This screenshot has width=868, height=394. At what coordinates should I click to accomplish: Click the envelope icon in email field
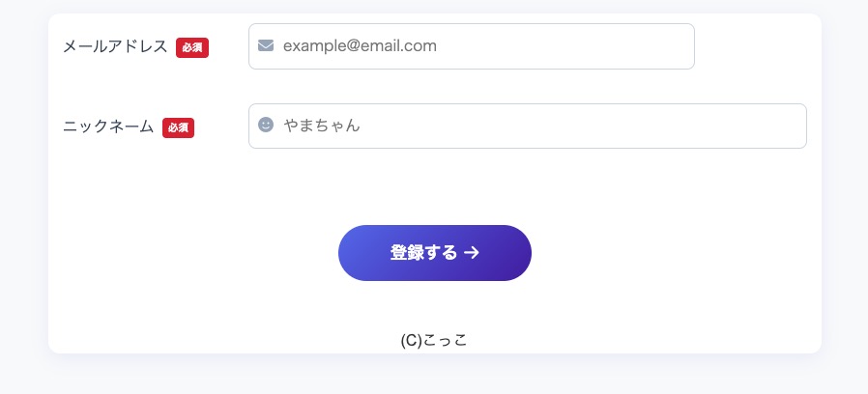click(x=266, y=45)
